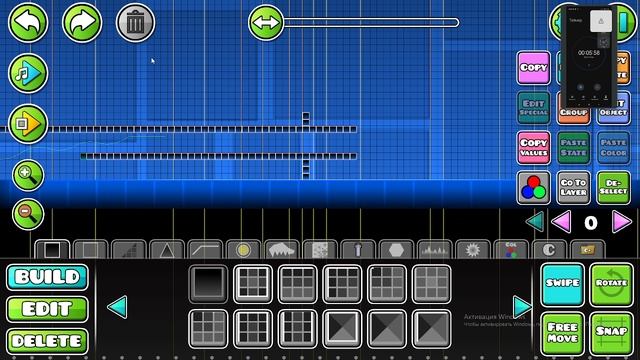Viewport: 640px width, 360px height.
Task: Pick the first-row last grid block
Action: pyautogui.click(x=432, y=284)
